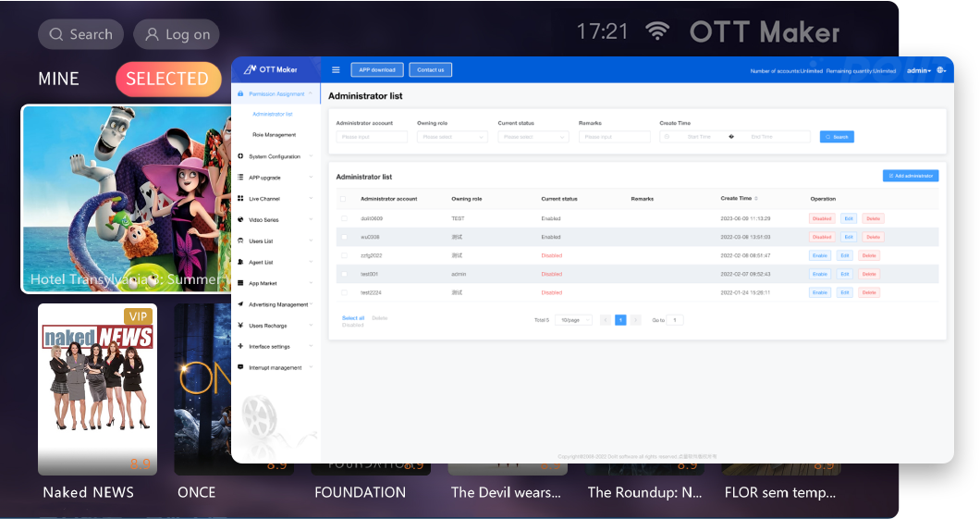This screenshot has height=519, width=980.
Task: Click the hamburger menu icon in the admin header
Action: [x=336, y=70]
